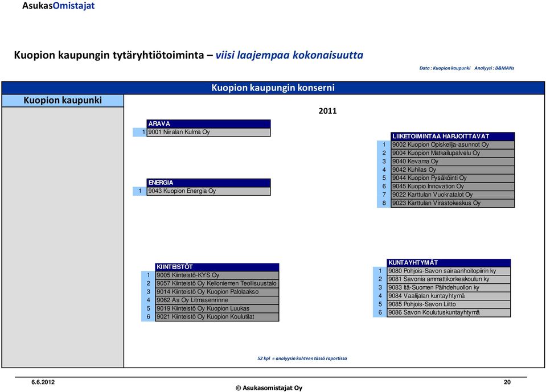Click row '9086 Savon Koulutuskuntayhtymä'
The width and height of the screenshot is (546, 392).
449,313
